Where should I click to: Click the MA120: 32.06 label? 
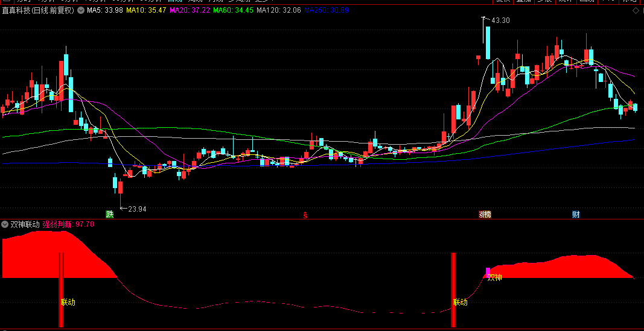tap(279, 10)
